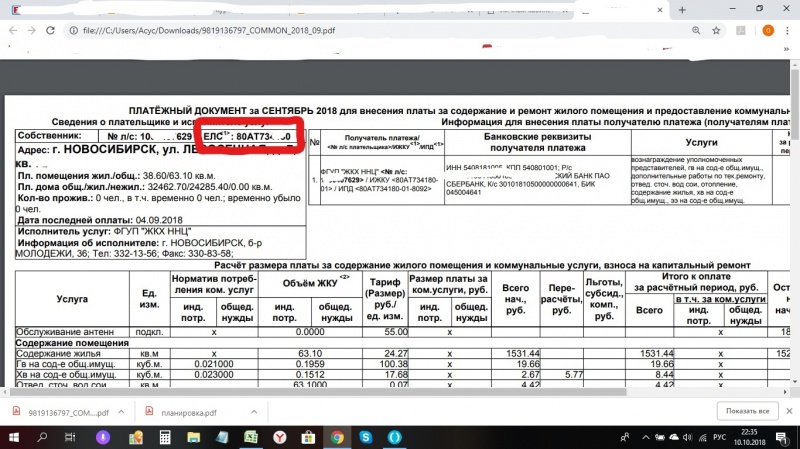Screen dimensions: 800x449
Task: Go back using the browser back arrow
Action: click(13, 31)
